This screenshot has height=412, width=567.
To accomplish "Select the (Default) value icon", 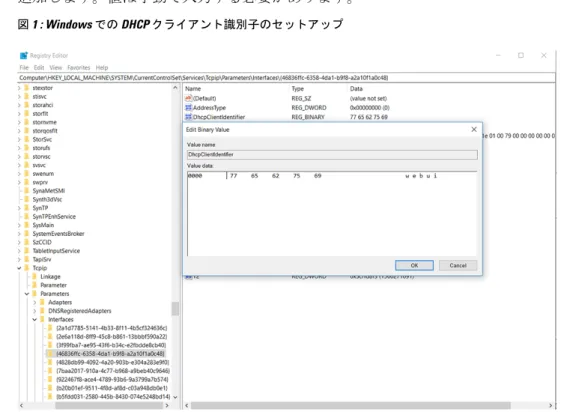I will [188, 98].
